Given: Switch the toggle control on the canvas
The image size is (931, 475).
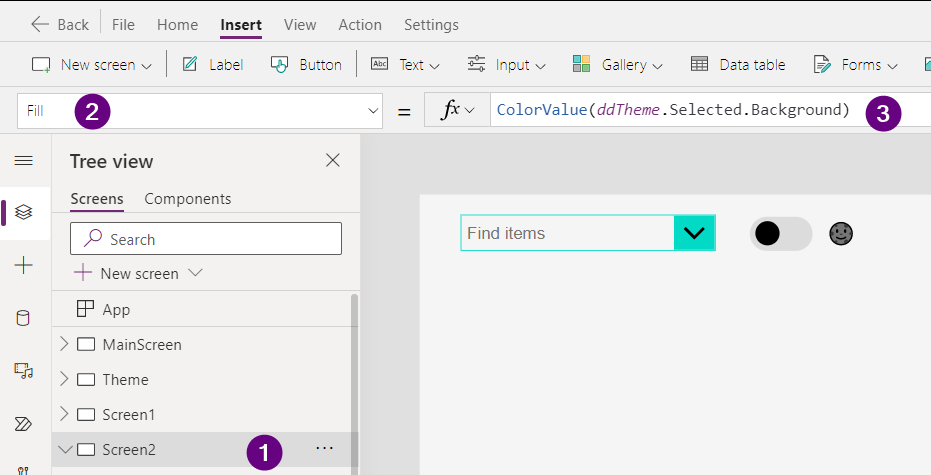Looking at the screenshot, I should click(x=780, y=234).
